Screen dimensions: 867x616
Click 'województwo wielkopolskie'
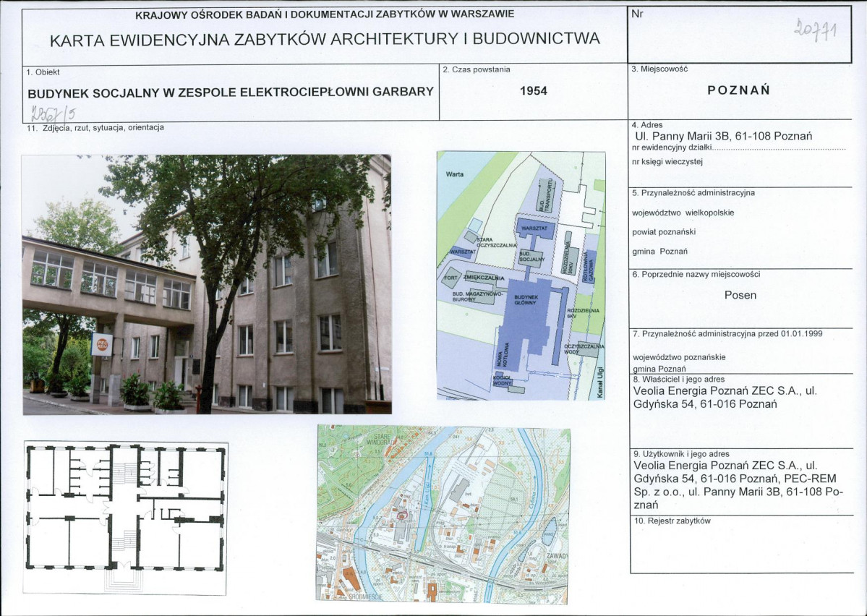[683, 213]
